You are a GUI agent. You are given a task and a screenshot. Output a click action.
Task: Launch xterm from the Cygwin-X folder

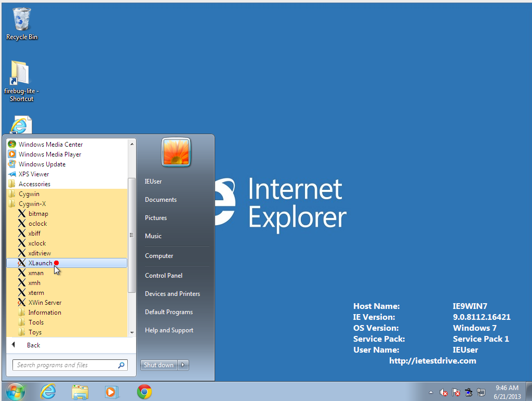(x=67, y=292)
